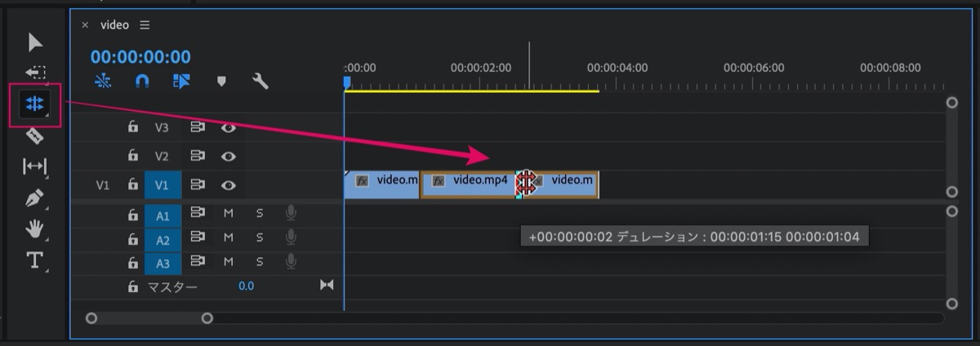
Task: Select the Hand tool
Action: pyautogui.click(x=35, y=228)
